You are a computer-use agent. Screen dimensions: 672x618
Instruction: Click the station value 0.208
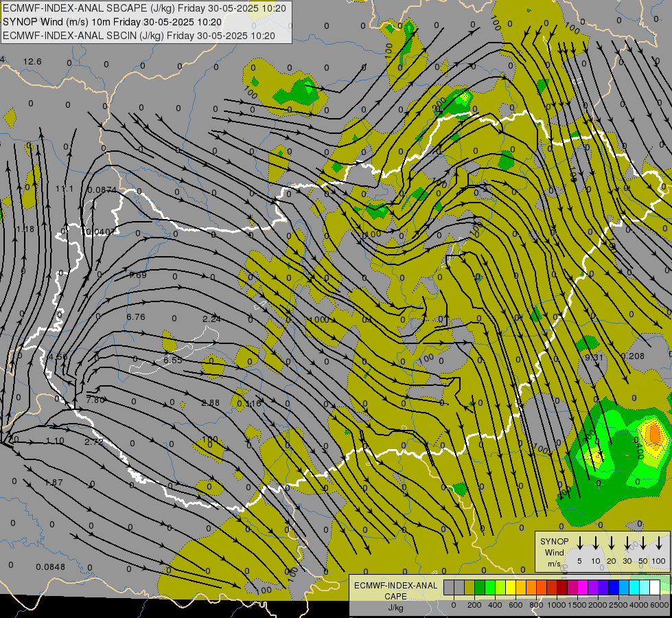633,356
